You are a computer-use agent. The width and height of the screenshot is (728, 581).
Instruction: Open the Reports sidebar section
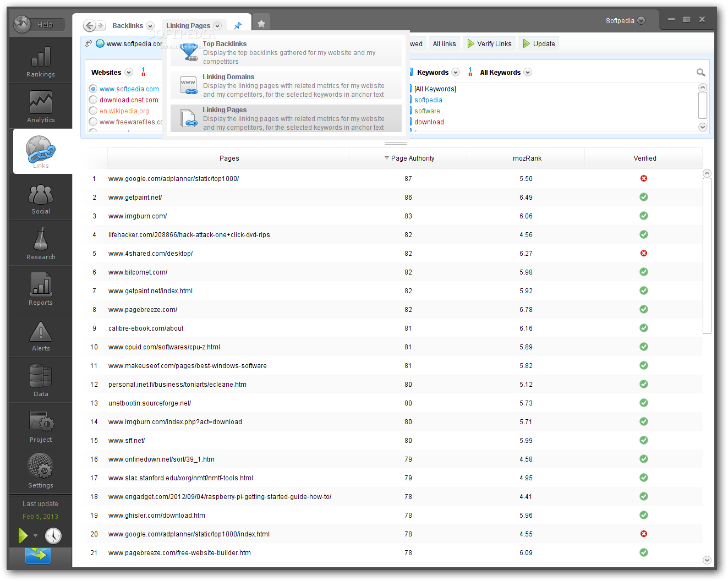(x=41, y=289)
